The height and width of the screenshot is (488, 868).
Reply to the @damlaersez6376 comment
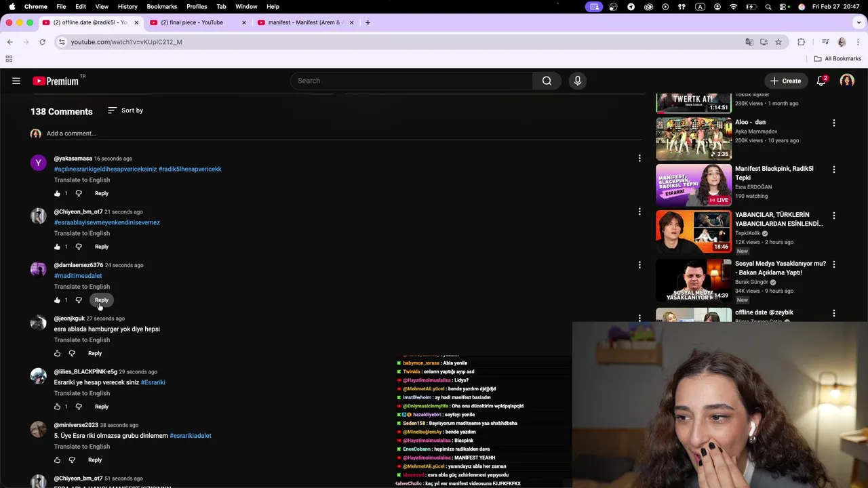tap(102, 300)
